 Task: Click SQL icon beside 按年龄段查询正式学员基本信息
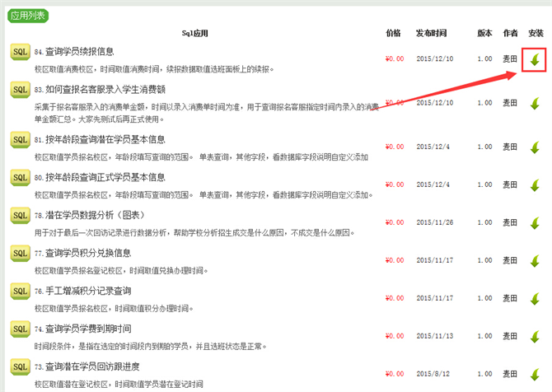(x=20, y=178)
